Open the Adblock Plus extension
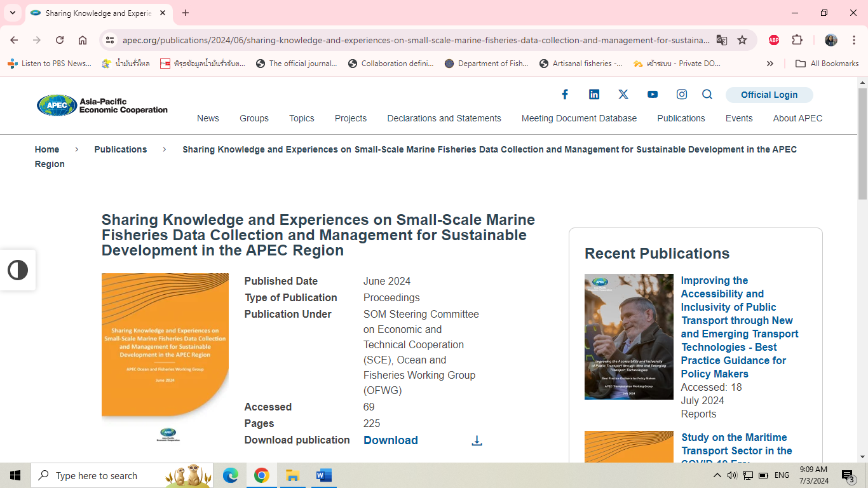The image size is (868, 488). coord(774,40)
